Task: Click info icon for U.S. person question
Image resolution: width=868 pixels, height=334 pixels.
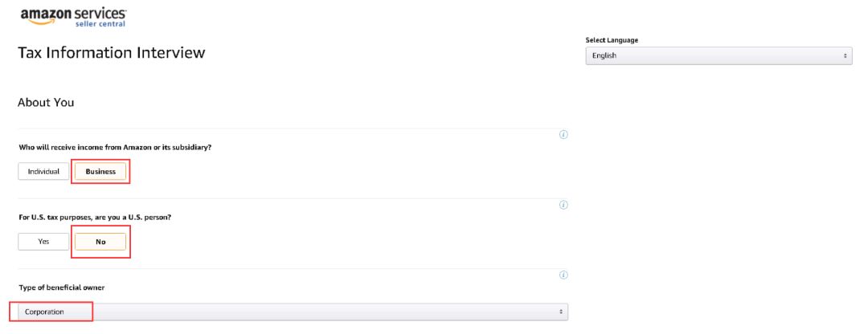Action: [563, 205]
